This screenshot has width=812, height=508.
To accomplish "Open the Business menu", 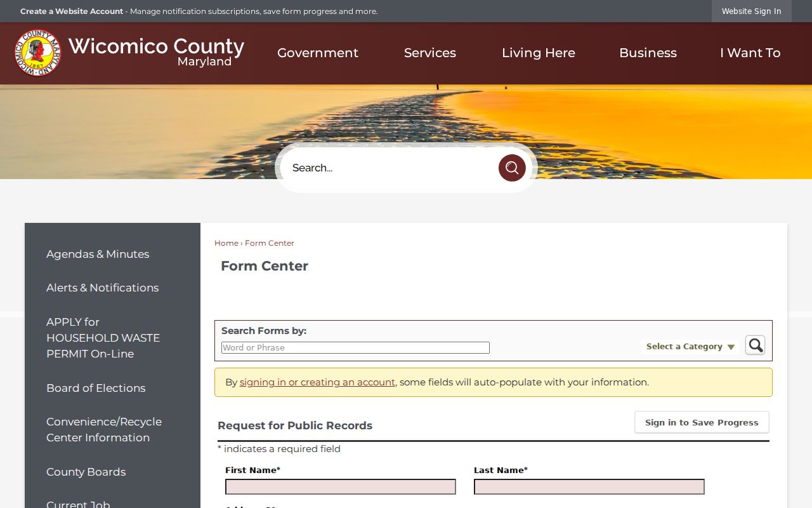I will point(648,53).
